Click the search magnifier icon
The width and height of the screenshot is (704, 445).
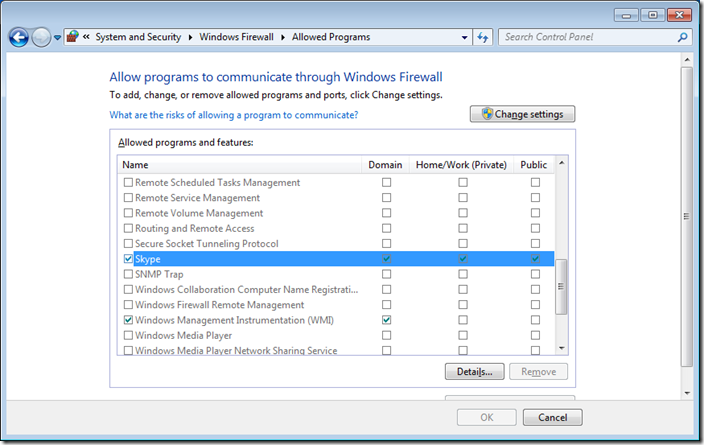[683, 37]
